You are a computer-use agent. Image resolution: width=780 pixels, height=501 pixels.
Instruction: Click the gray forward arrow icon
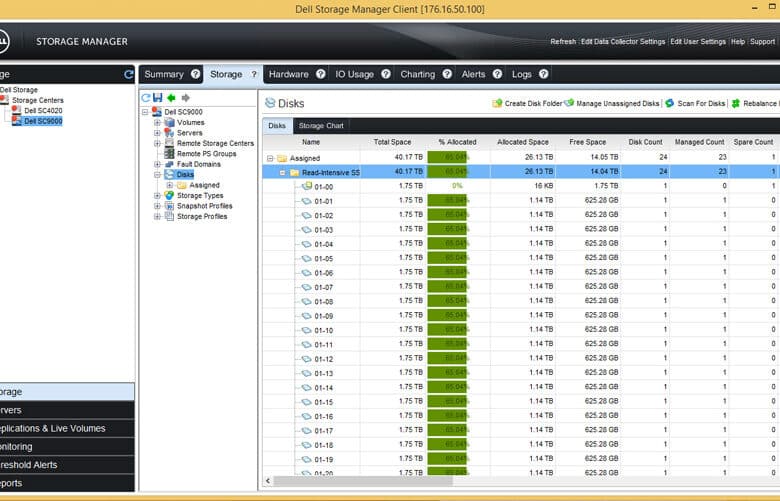click(186, 98)
